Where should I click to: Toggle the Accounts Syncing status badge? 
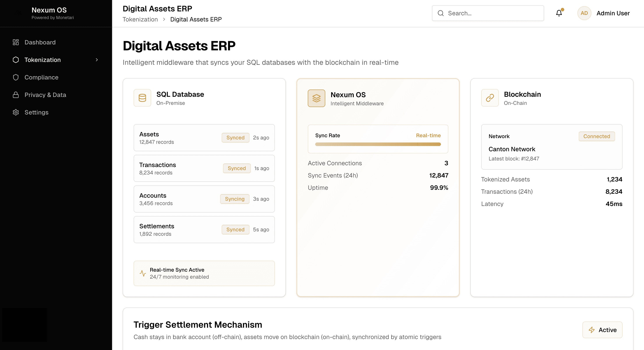(235, 199)
